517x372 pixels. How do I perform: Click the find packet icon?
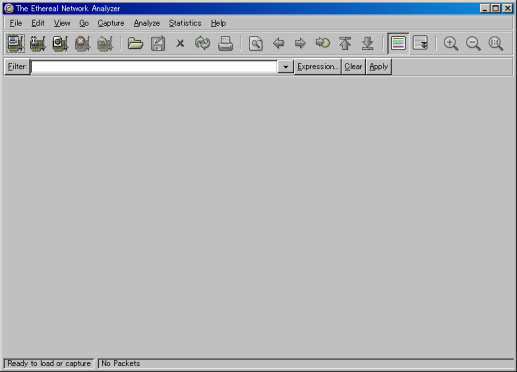[x=256, y=43]
